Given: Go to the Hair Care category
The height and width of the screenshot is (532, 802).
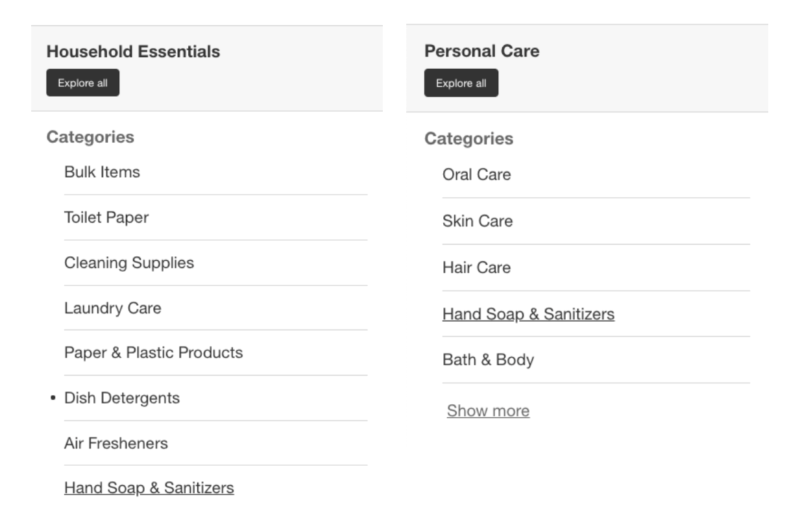Looking at the screenshot, I should 476,267.
